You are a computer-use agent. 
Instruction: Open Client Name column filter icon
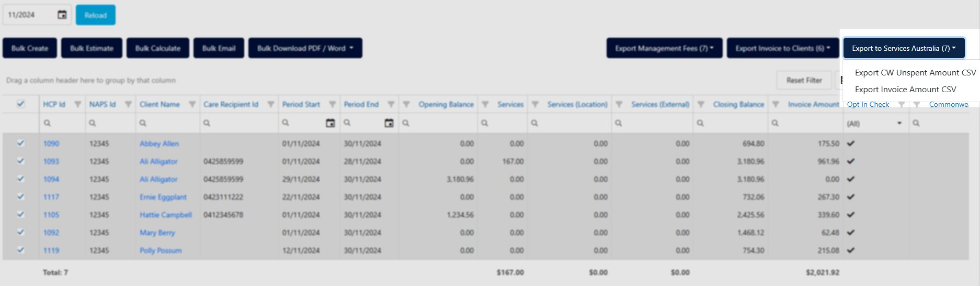(x=192, y=104)
